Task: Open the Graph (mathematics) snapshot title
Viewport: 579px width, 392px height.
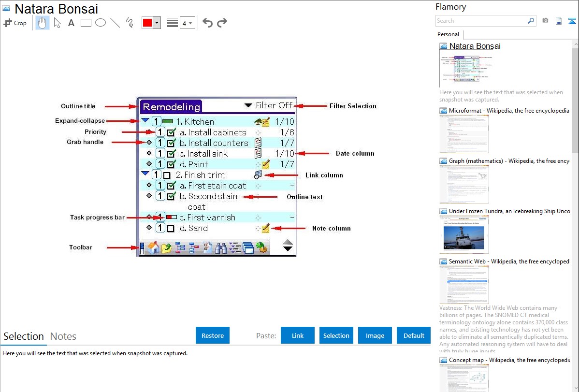Action: pyautogui.click(x=509, y=161)
